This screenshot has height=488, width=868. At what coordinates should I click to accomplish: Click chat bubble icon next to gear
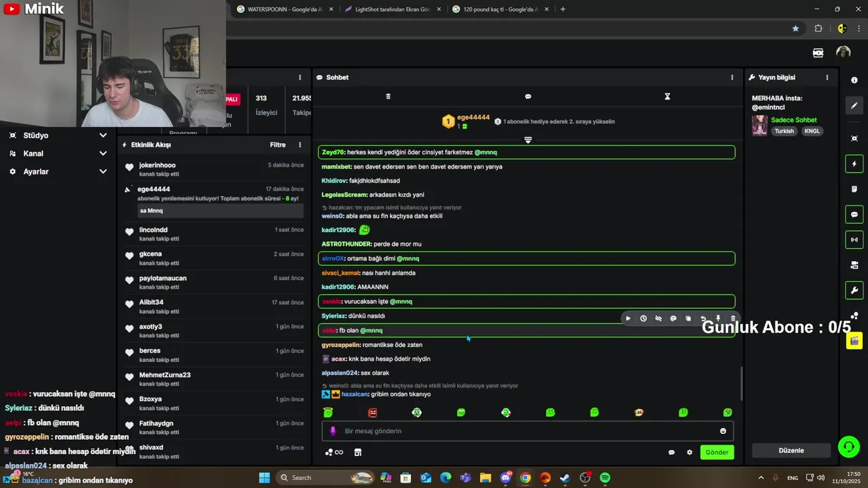(x=671, y=452)
